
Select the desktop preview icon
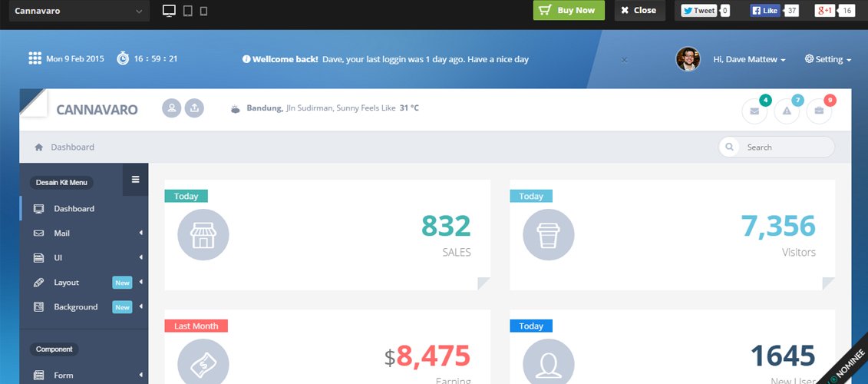pos(170,11)
